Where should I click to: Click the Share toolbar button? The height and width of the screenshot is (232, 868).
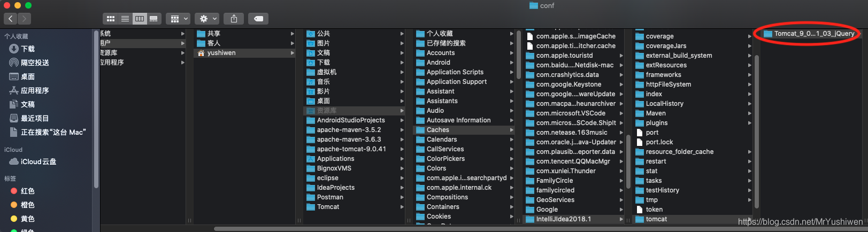[x=234, y=19]
